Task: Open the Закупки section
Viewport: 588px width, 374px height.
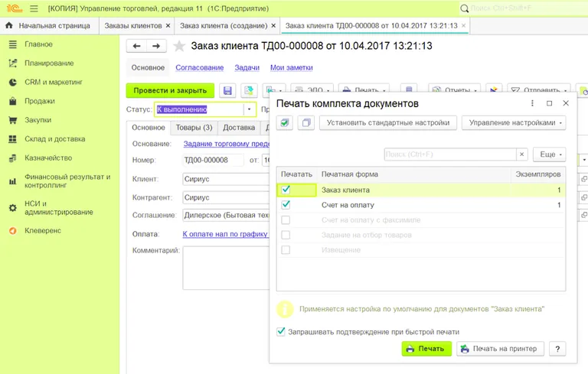Action: pyautogui.click(x=38, y=120)
